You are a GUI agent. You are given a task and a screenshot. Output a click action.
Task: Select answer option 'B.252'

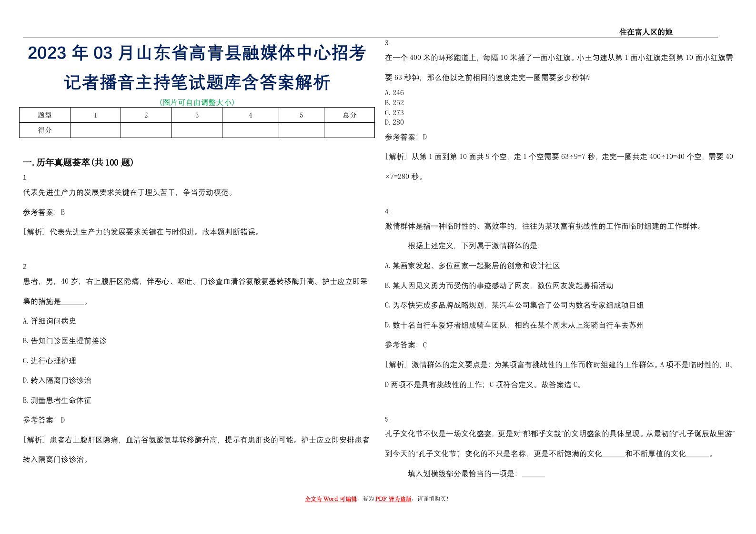(394, 103)
